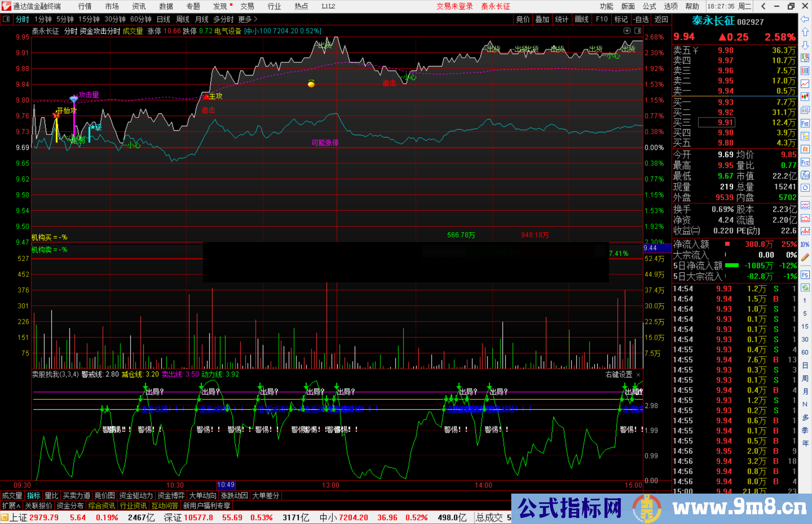Expand the 扩展 bottom panel
Viewport: 812px width, 524px height.
pyautogui.click(x=11, y=506)
